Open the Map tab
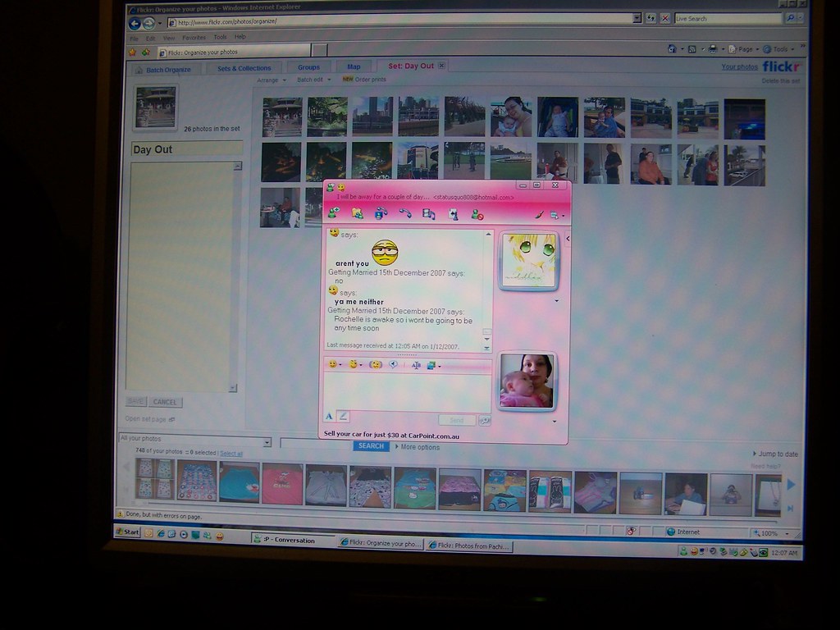840x630 pixels. tap(354, 67)
